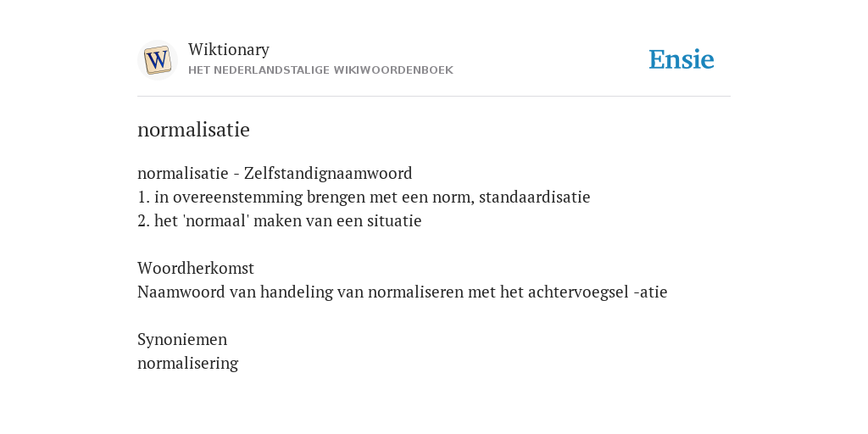Click the first definition about standaardisatie
The height and width of the screenshot is (434, 868).
click(x=364, y=197)
